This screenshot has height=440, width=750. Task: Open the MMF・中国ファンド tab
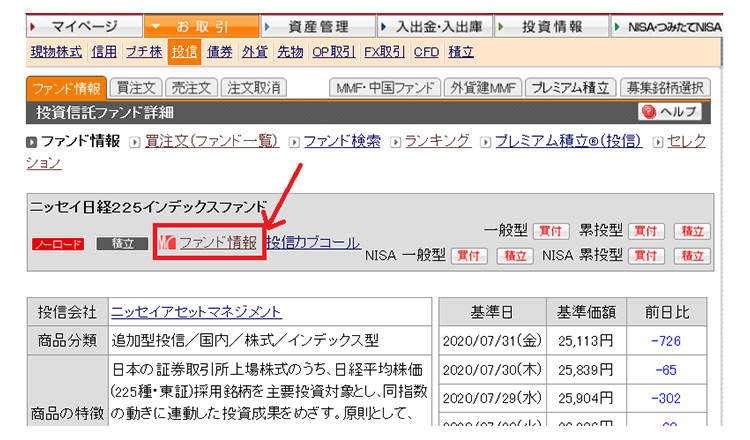coord(385,88)
